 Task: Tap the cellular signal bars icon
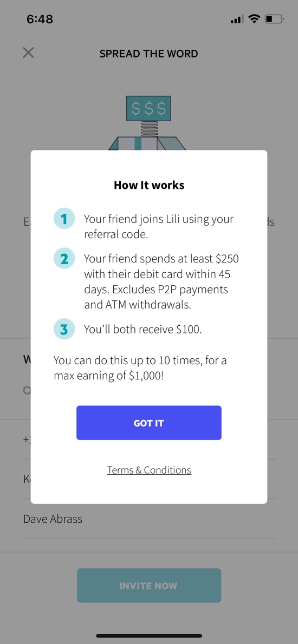237,19
